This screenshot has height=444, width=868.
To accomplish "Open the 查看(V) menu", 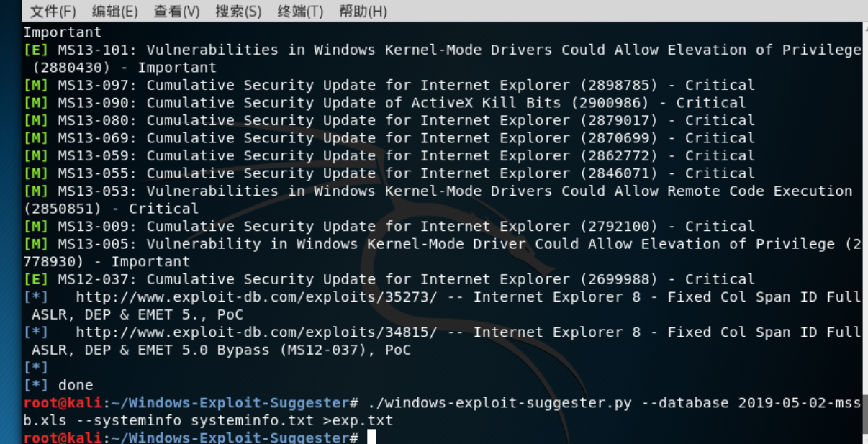I will point(176,12).
